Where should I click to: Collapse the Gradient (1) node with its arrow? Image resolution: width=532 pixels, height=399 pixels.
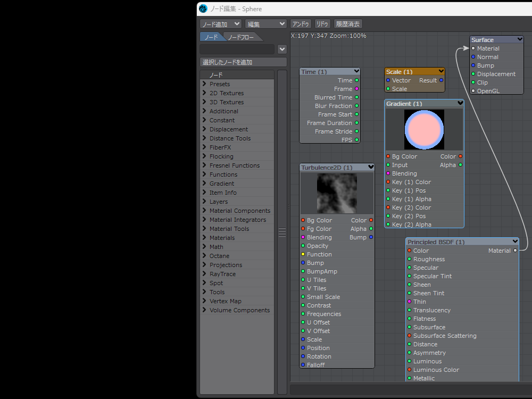[x=460, y=104]
